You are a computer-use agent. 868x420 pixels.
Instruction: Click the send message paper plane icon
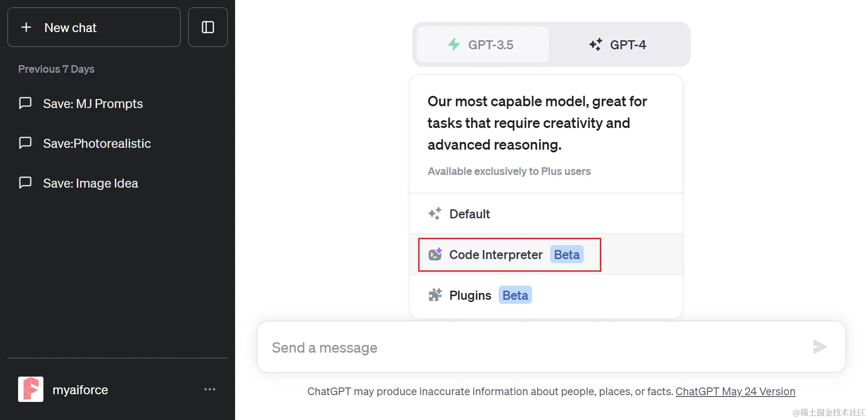tap(819, 347)
